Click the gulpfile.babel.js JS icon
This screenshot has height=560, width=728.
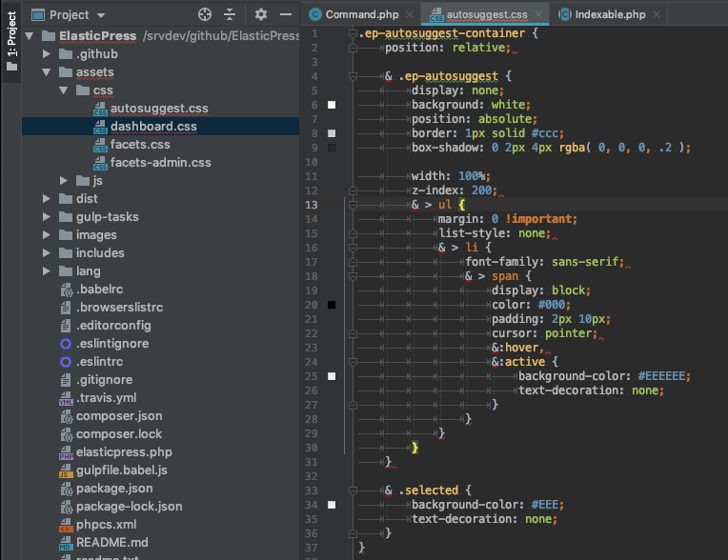point(66,470)
